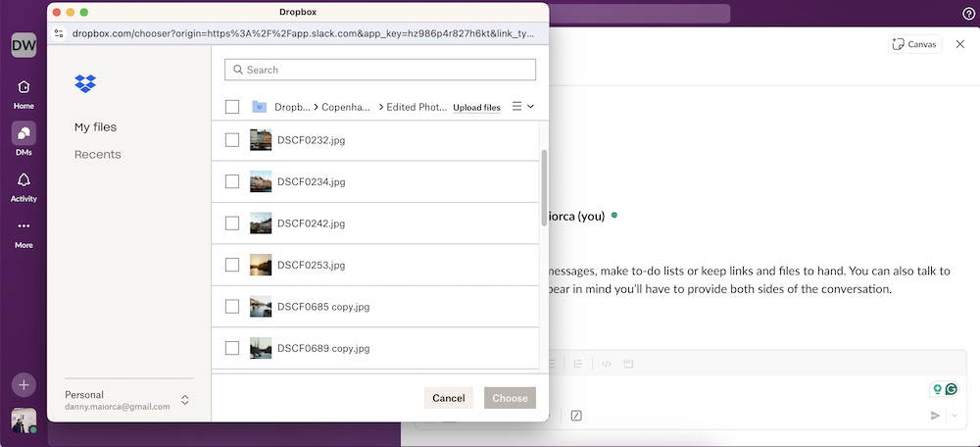Open send options dropdown arrow in Slack
Screen dimensions: 980x447
pyautogui.click(x=954, y=415)
